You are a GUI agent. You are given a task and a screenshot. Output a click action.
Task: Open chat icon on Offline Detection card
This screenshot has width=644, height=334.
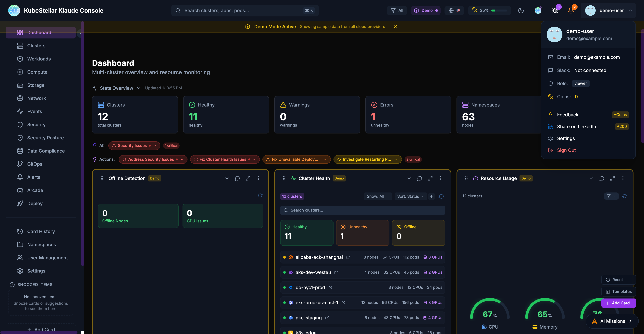(237, 178)
